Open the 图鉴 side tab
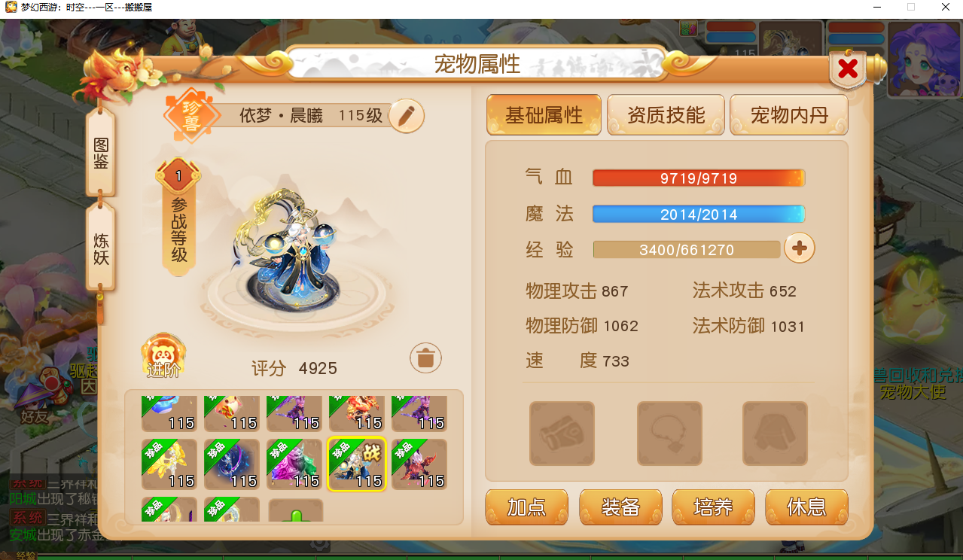 click(101, 154)
